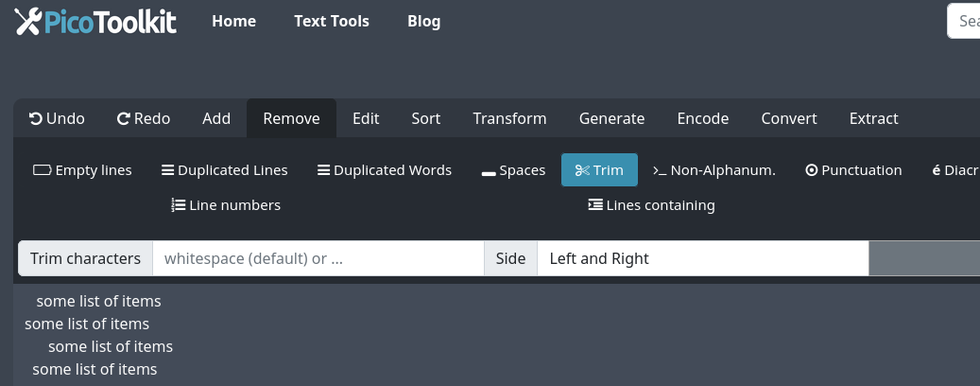
Task: Activate the Trim scissors tool
Action: pyautogui.click(x=599, y=170)
